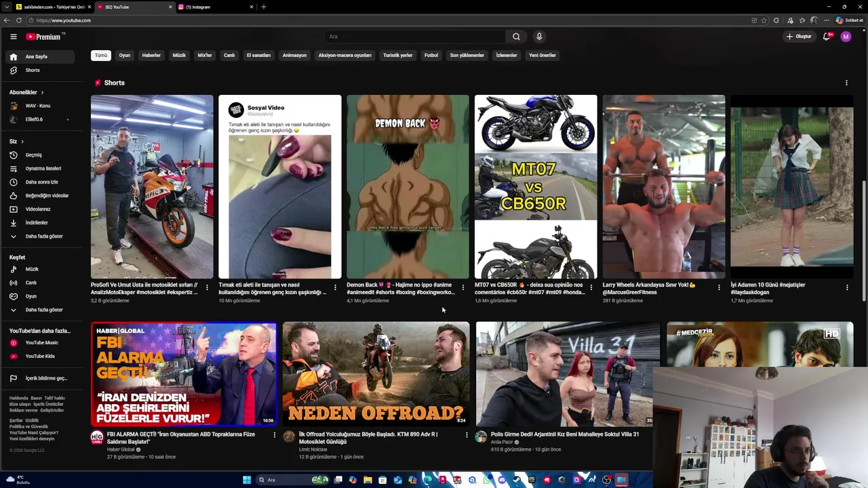Open the notifications bell

(x=827, y=37)
